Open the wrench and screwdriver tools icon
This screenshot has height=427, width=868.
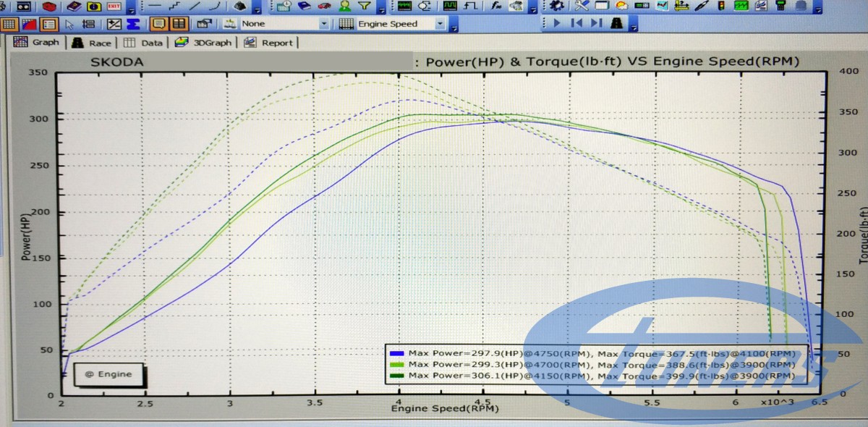point(582,6)
